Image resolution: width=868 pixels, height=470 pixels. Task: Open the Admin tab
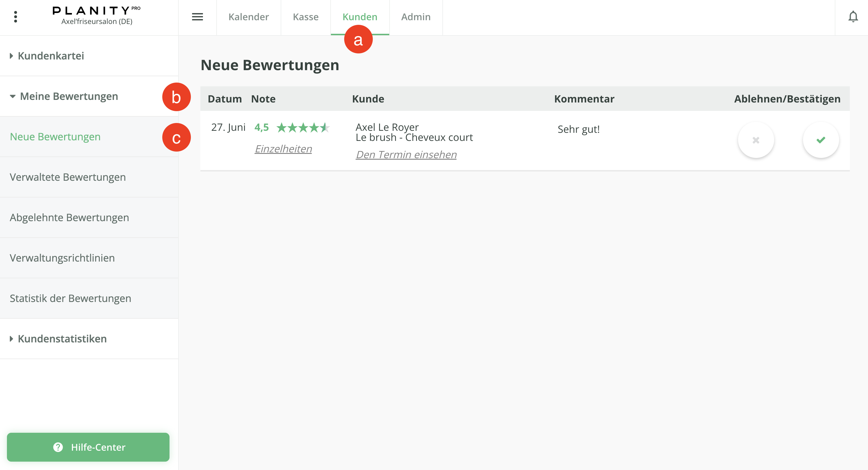416,17
